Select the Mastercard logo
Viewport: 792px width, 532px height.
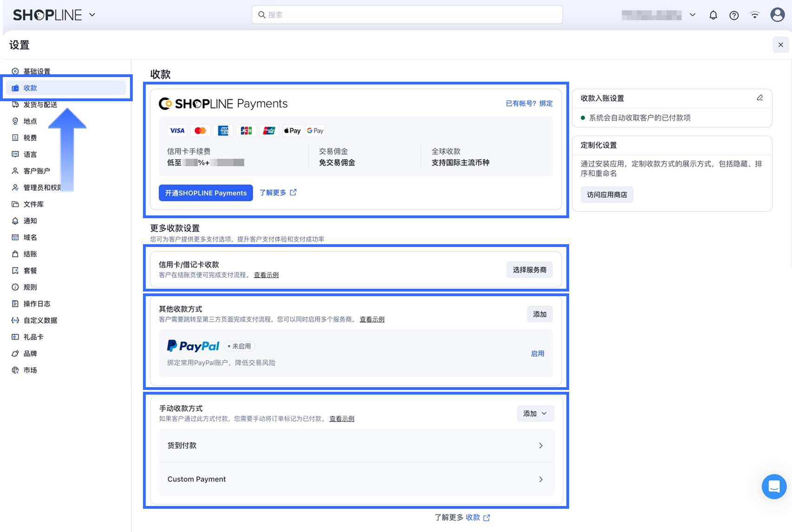click(200, 131)
